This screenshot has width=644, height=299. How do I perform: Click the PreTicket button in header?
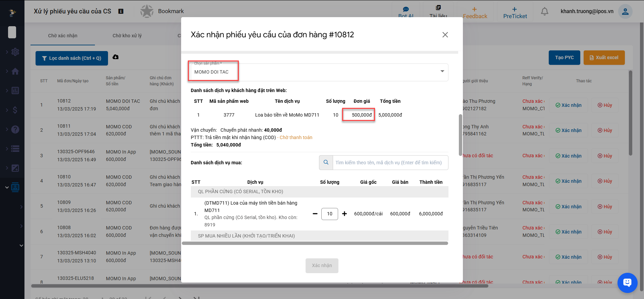pos(515,12)
